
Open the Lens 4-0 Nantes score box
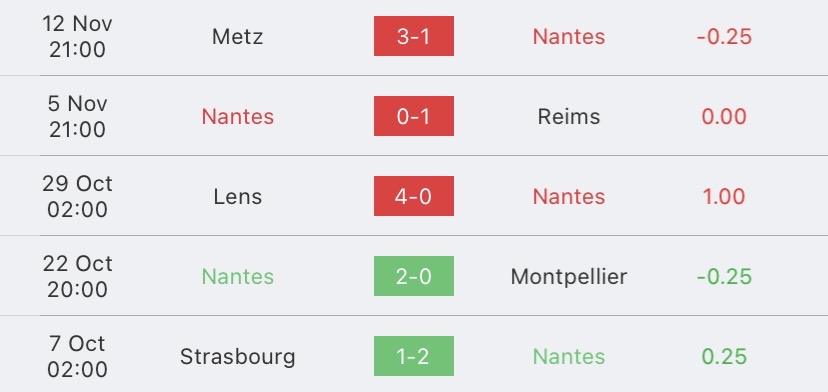pos(413,196)
